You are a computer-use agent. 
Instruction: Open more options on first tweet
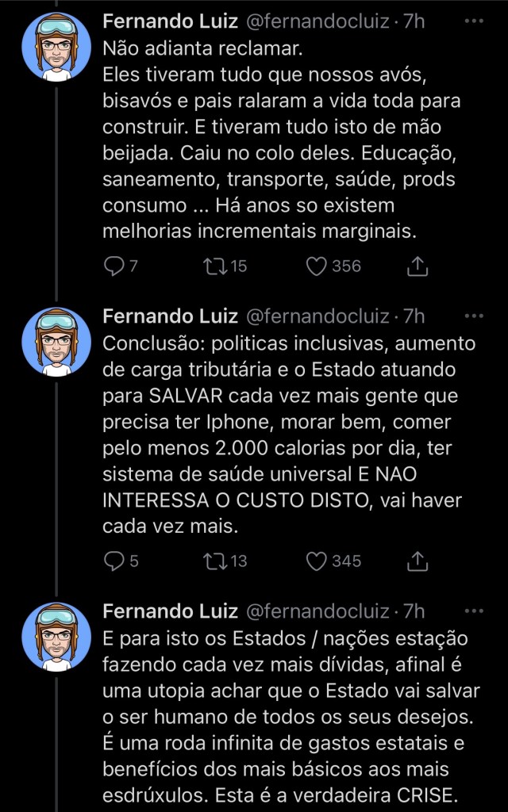[473, 21]
